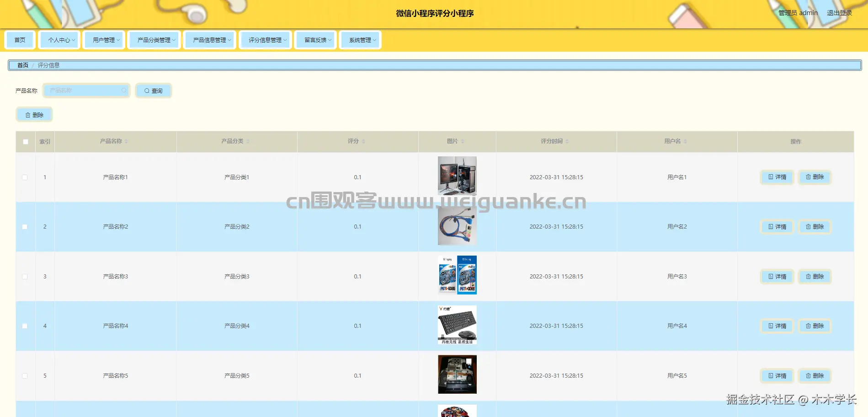Tick the select-all checkbox in the table header
Viewport: 868px width, 417px height.
pyautogui.click(x=26, y=142)
